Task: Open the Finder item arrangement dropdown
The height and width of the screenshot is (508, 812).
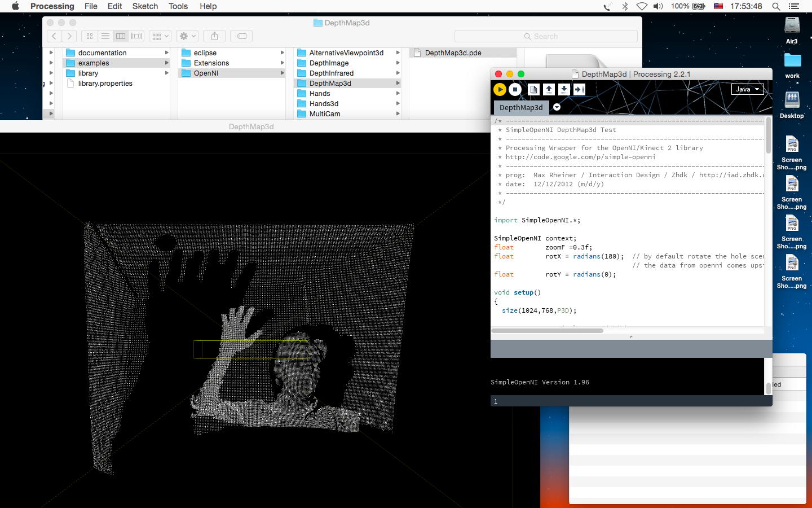Action: [160, 36]
